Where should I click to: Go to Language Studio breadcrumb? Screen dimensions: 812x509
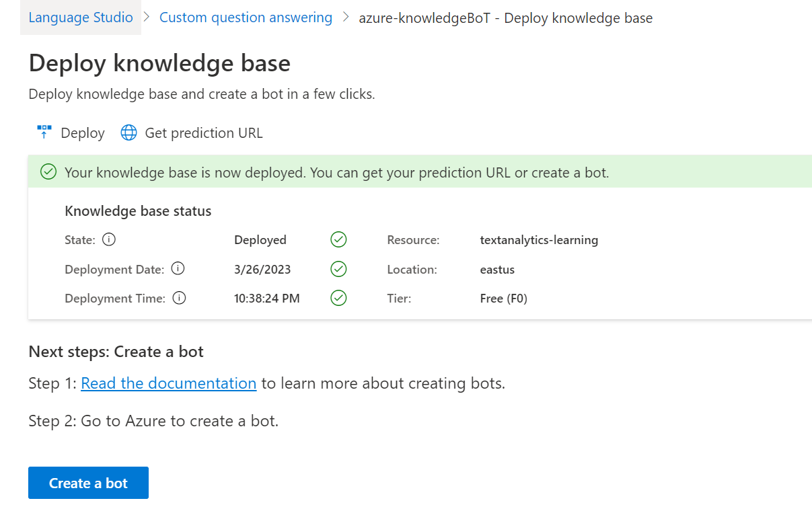point(81,17)
